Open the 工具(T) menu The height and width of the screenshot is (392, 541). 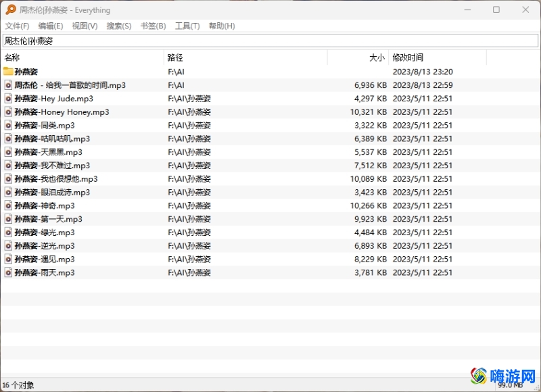[x=187, y=26]
